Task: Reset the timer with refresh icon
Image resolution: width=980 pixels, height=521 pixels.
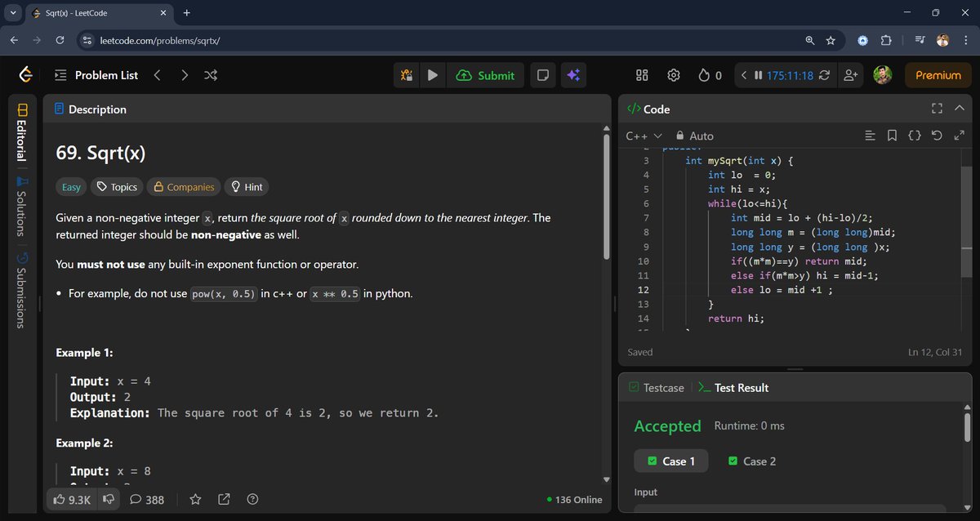Action: [x=825, y=75]
